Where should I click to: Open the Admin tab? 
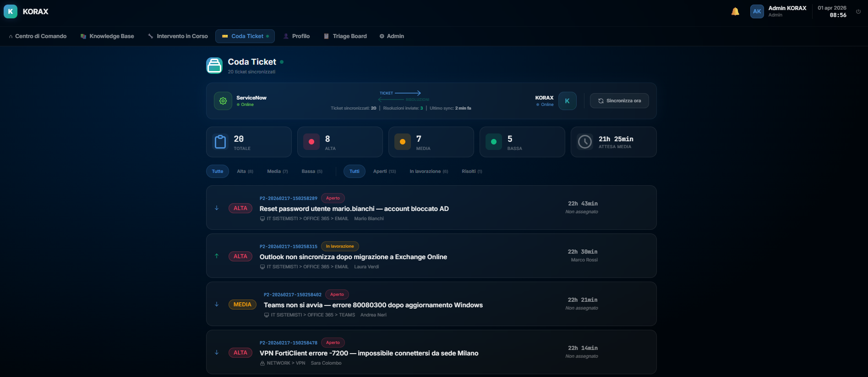click(392, 36)
